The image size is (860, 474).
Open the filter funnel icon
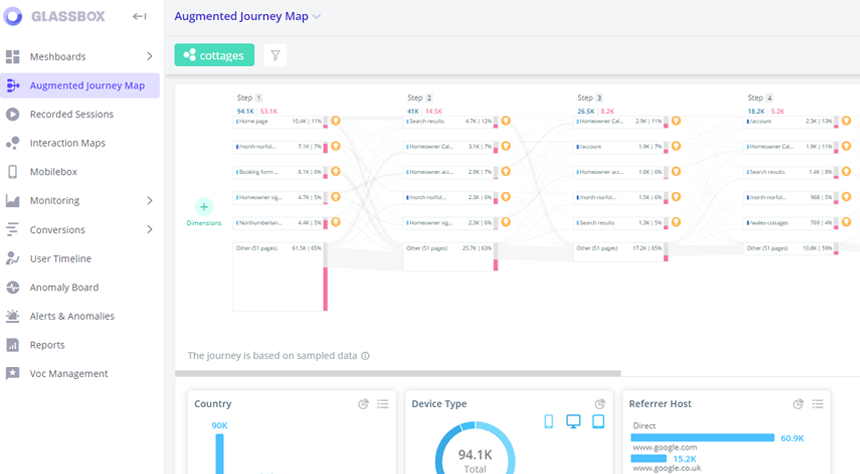click(275, 56)
